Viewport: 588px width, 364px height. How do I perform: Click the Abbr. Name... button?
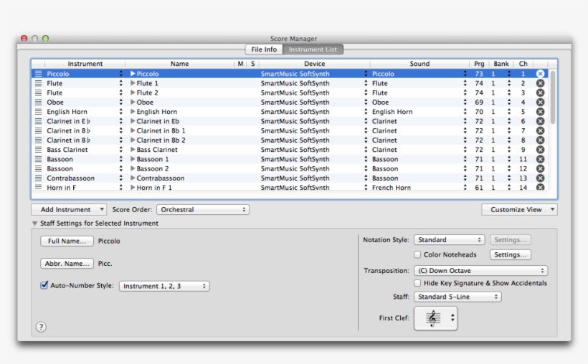(67, 264)
